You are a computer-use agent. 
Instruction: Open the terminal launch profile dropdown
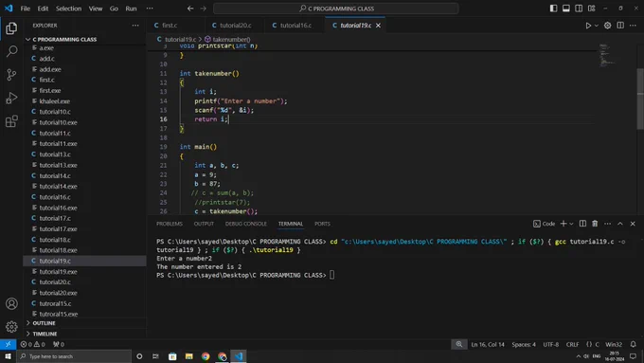571,224
